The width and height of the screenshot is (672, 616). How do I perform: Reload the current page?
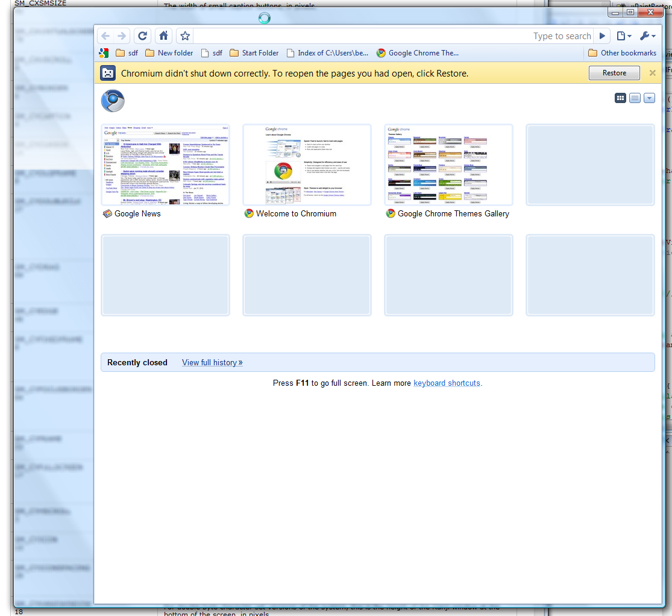coord(143,36)
